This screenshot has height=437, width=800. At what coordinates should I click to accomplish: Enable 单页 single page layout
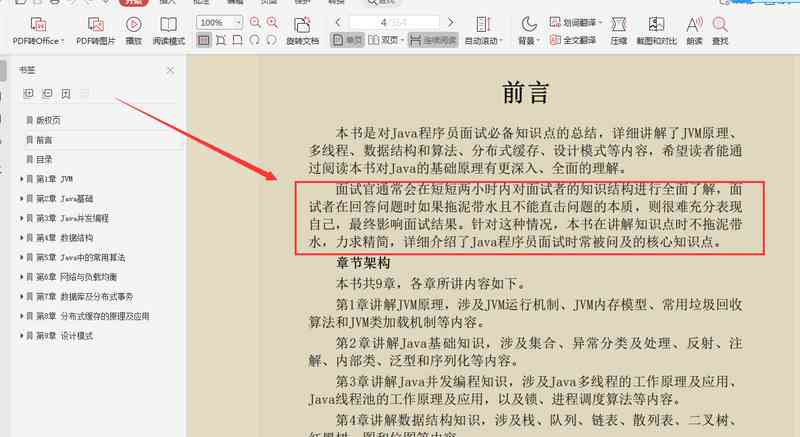347,40
